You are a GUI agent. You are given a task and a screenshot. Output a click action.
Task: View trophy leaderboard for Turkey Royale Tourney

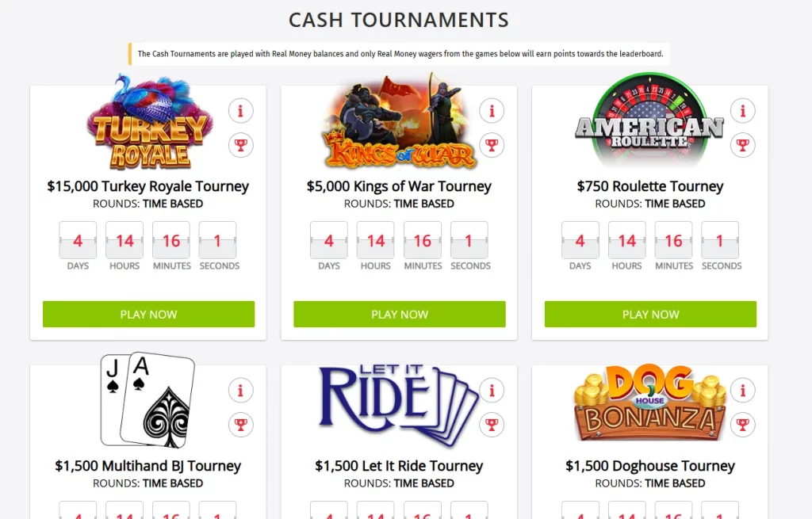pos(241,145)
